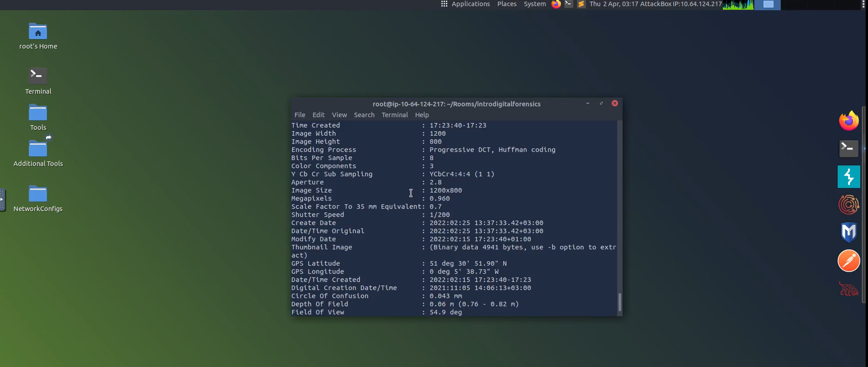The width and height of the screenshot is (868, 367).
Task: Open the terminal Search menu
Action: 364,115
